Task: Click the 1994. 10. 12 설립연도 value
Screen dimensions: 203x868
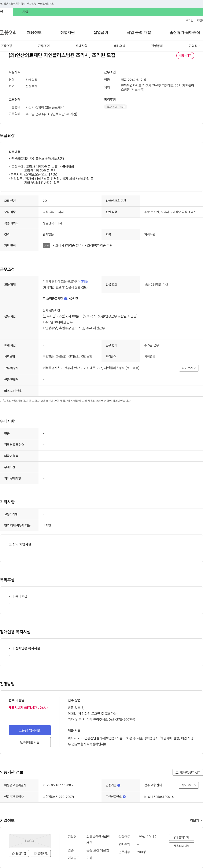Action: click(147, 837)
